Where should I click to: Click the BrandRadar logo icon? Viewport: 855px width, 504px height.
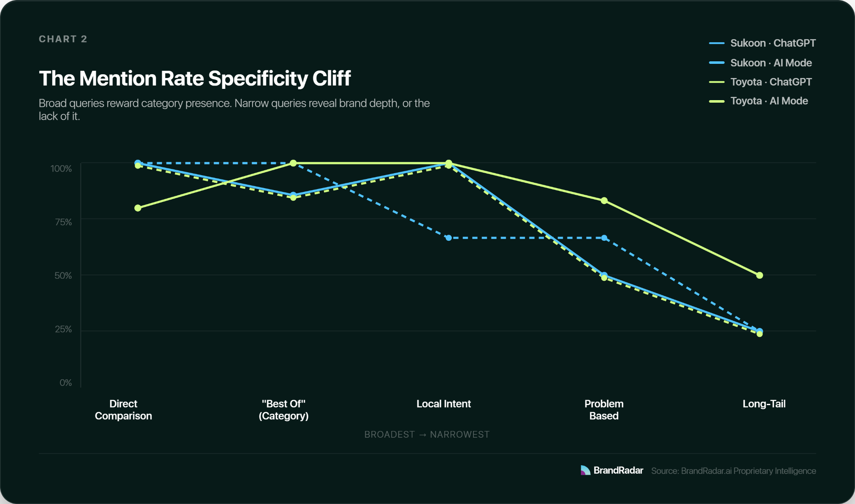coord(585,470)
